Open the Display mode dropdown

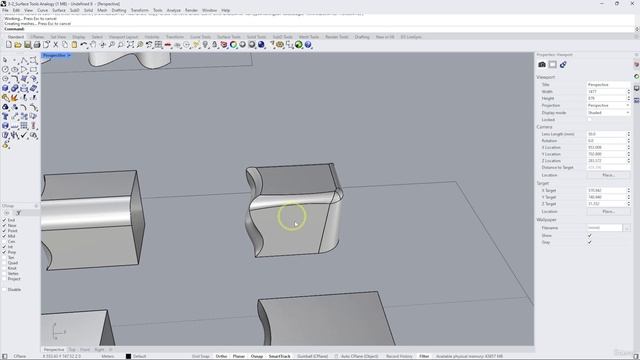point(609,113)
